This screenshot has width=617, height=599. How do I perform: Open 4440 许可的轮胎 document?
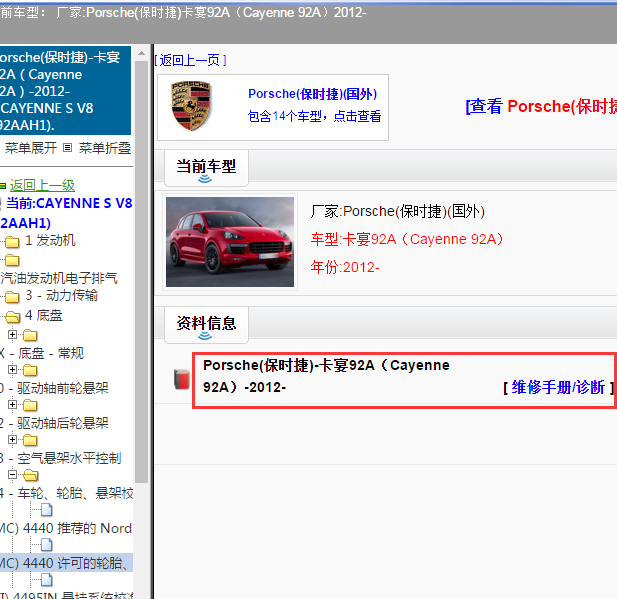click(x=66, y=563)
